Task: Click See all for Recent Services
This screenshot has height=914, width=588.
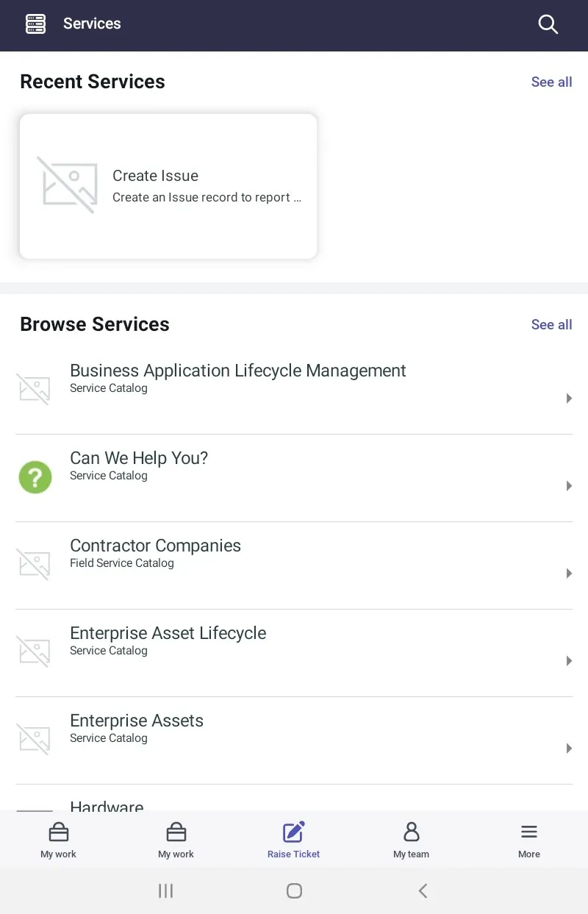Action: (551, 82)
